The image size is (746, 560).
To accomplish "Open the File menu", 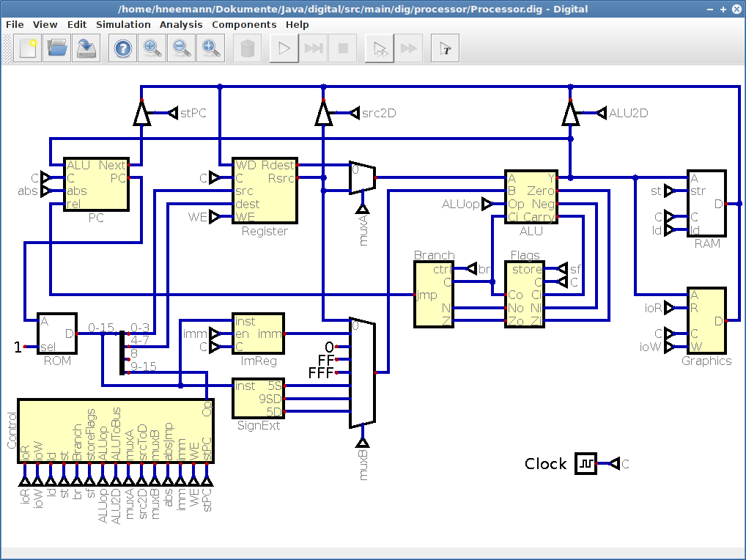I will (15, 24).
